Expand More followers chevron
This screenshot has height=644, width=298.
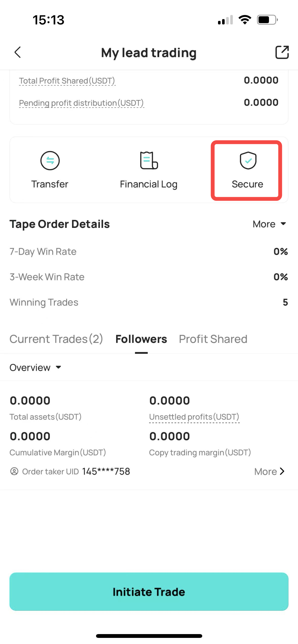point(269,472)
